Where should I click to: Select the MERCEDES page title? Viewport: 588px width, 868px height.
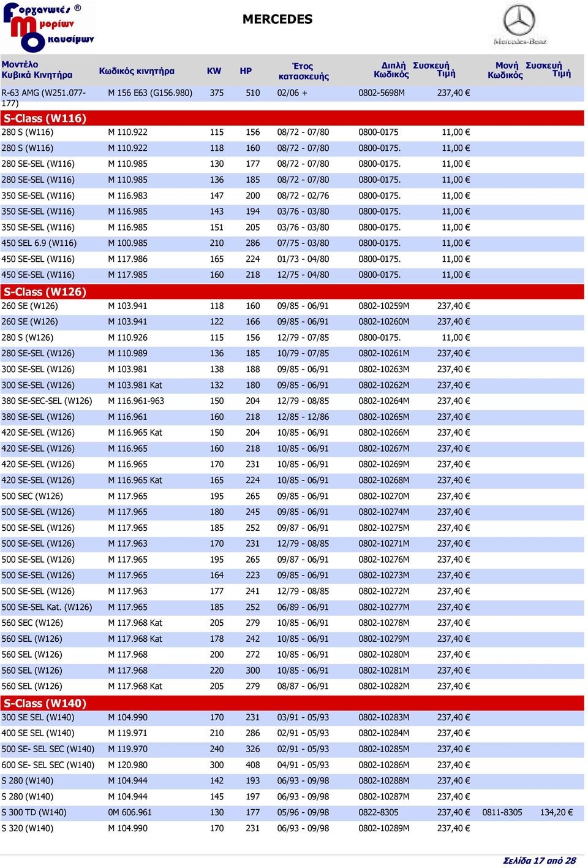277,19
